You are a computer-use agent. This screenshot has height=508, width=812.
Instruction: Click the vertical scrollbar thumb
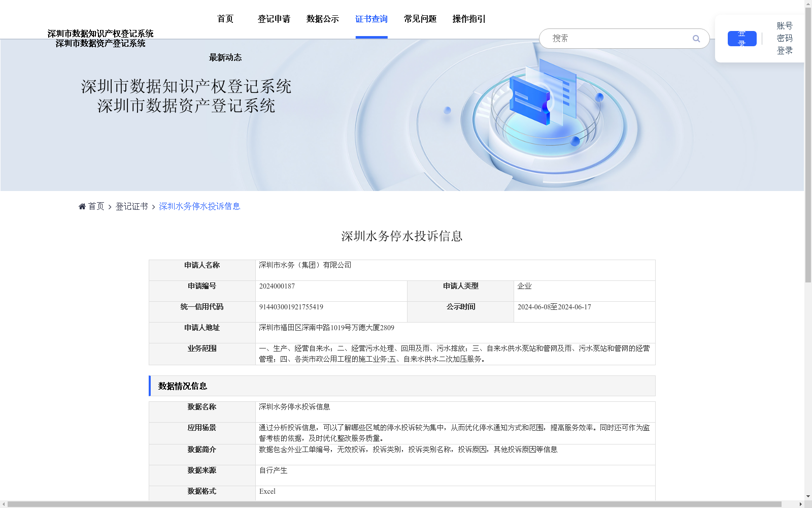tap(808, 145)
